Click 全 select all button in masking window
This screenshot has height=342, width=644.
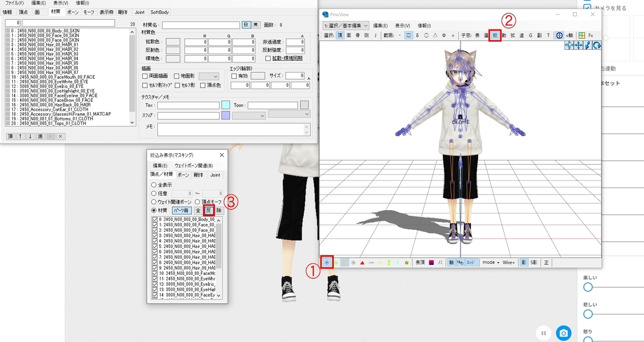(198, 211)
